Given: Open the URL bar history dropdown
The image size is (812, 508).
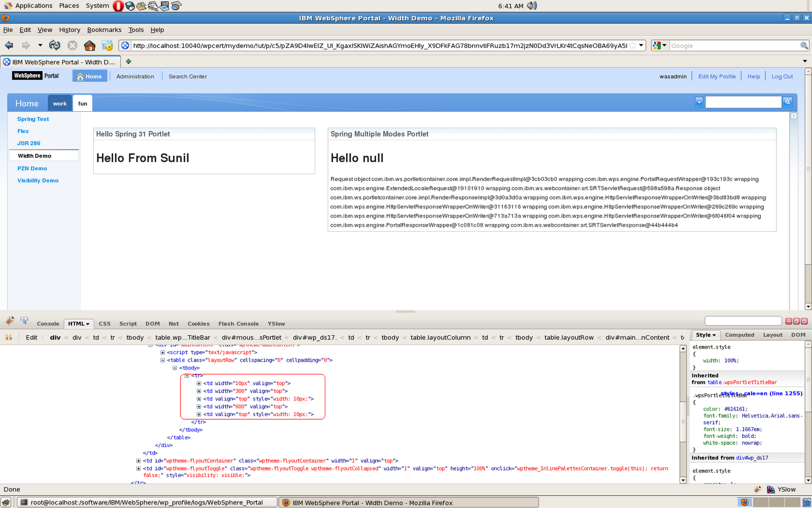Looking at the screenshot, I should point(641,45).
